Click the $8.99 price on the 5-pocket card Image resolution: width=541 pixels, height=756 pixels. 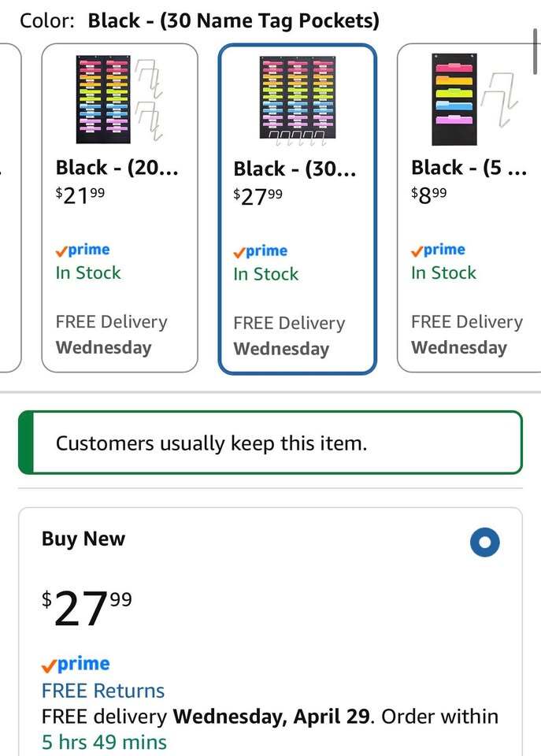click(428, 195)
